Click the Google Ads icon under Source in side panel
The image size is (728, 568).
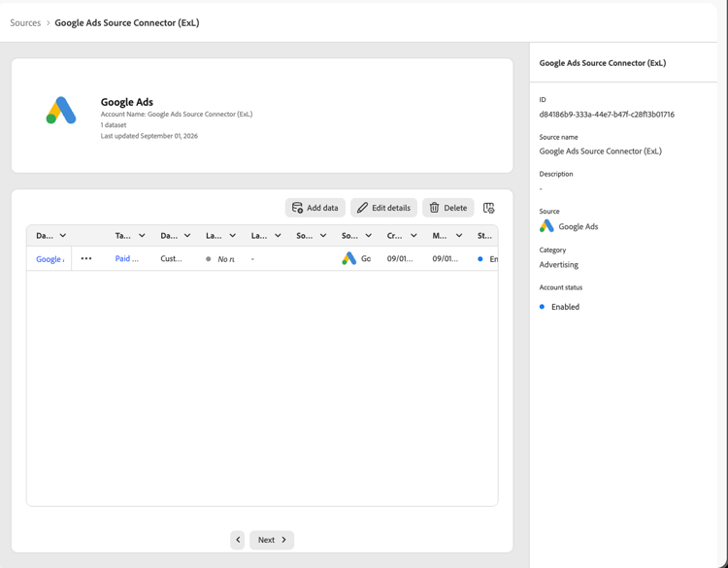pyautogui.click(x=546, y=226)
